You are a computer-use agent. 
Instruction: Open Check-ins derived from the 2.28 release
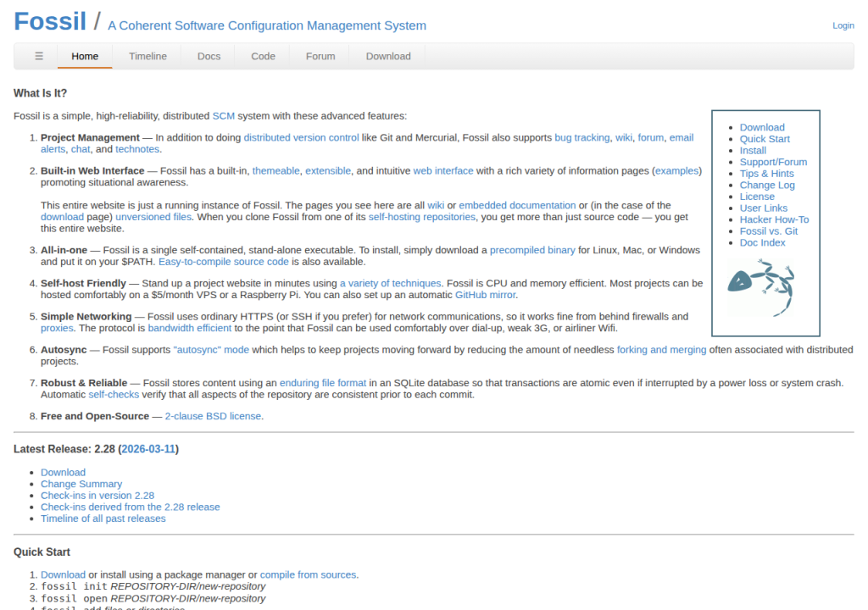(x=130, y=507)
